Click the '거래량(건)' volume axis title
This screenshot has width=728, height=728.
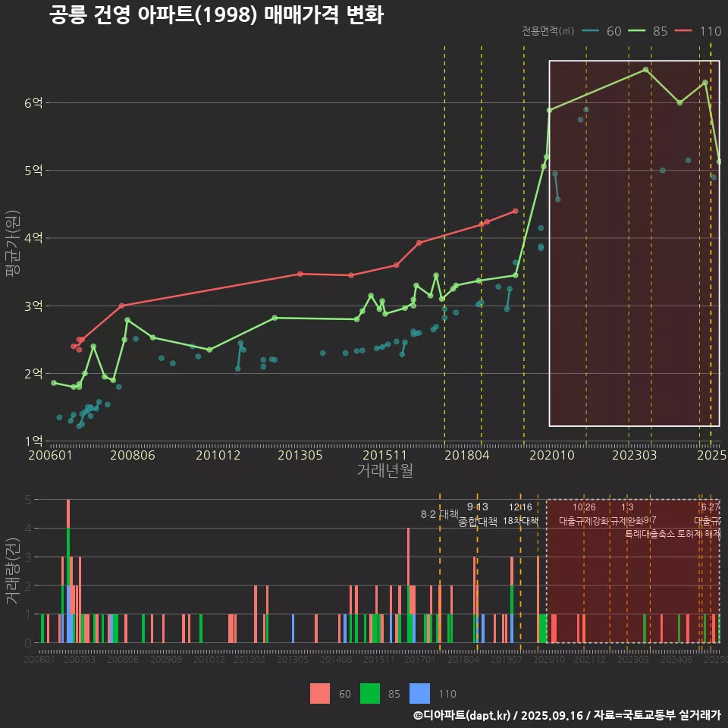(13, 570)
